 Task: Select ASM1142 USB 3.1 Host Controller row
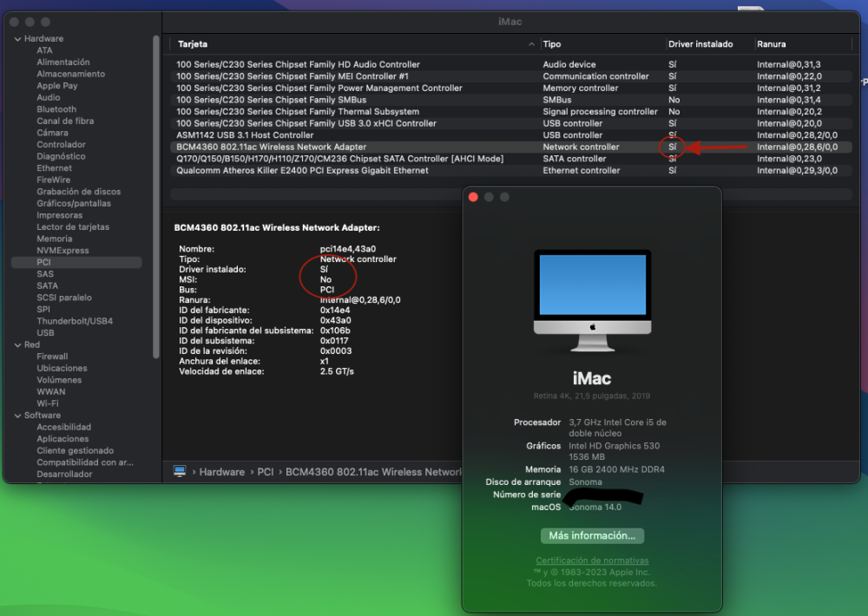click(x=511, y=135)
